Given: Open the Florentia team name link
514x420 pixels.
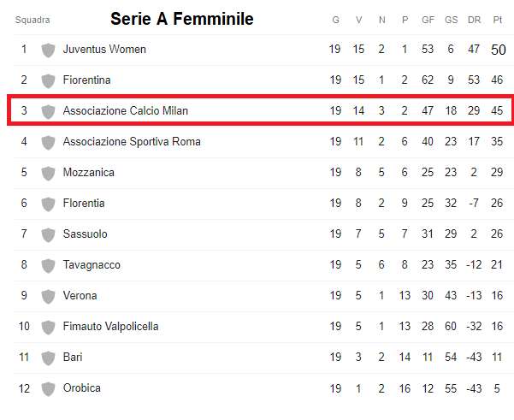Looking at the screenshot, I should [x=84, y=204].
